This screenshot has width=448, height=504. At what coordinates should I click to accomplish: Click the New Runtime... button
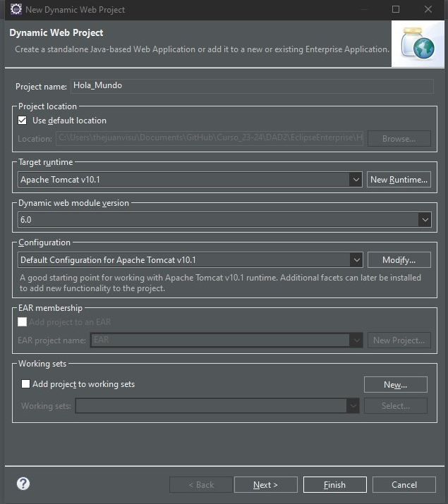pos(399,180)
